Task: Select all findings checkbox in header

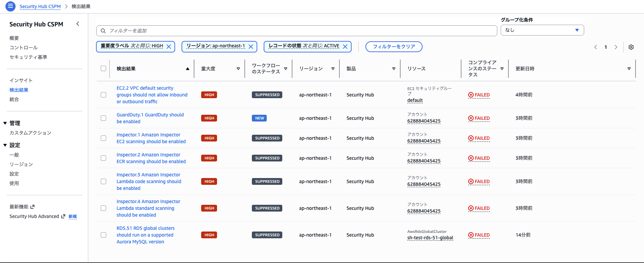Action: click(x=103, y=68)
